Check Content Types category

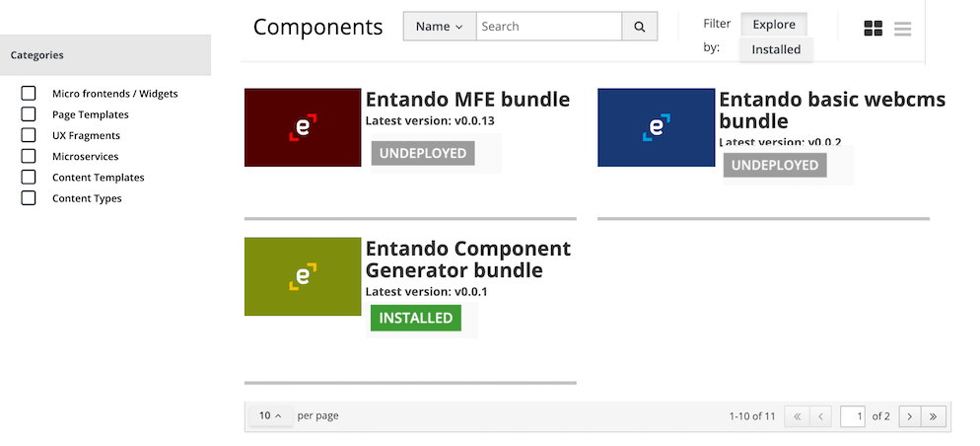[x=29, y=197]
